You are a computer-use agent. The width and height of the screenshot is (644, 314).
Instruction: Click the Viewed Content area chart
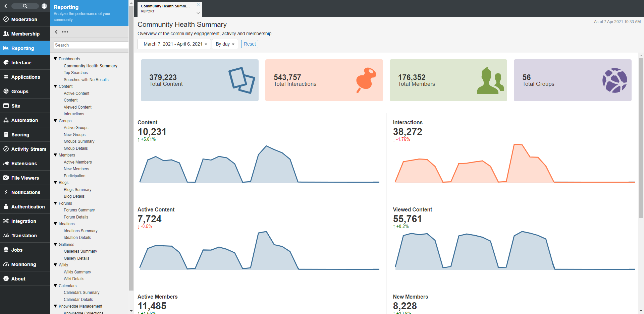514,251
